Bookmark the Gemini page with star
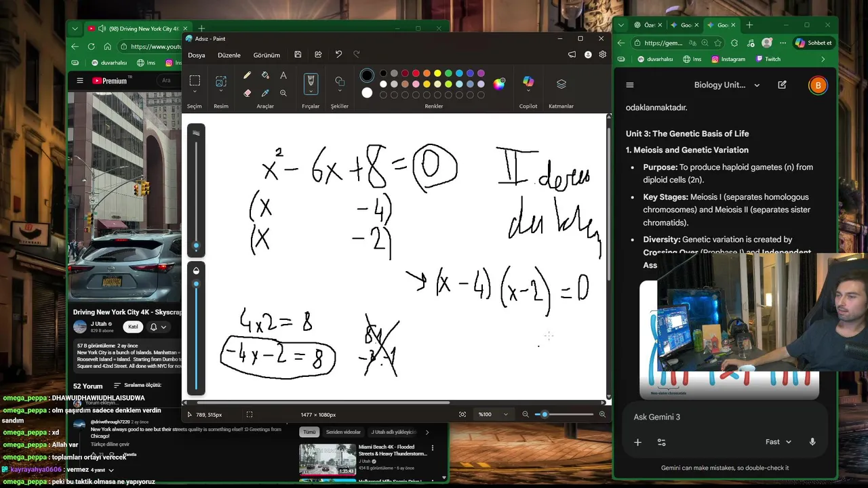Viewport: 868px width, 488px height. pyautogui.click(x=718, y=43)
